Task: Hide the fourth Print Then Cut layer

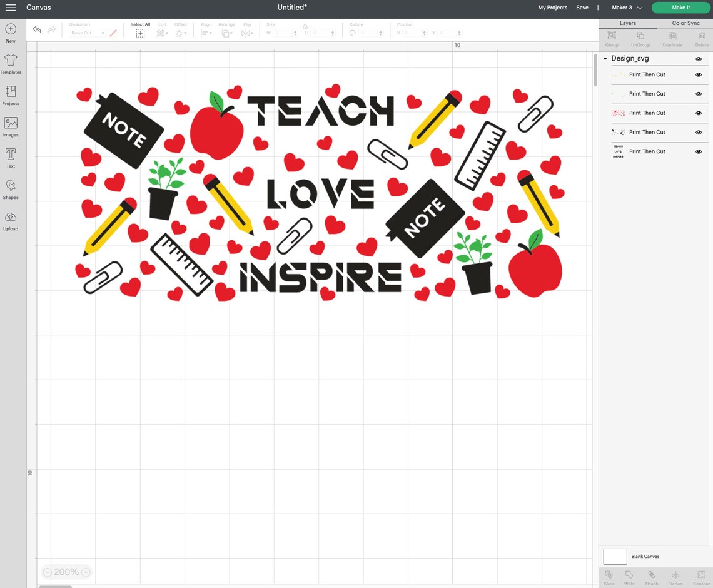Action: point(699,133)
